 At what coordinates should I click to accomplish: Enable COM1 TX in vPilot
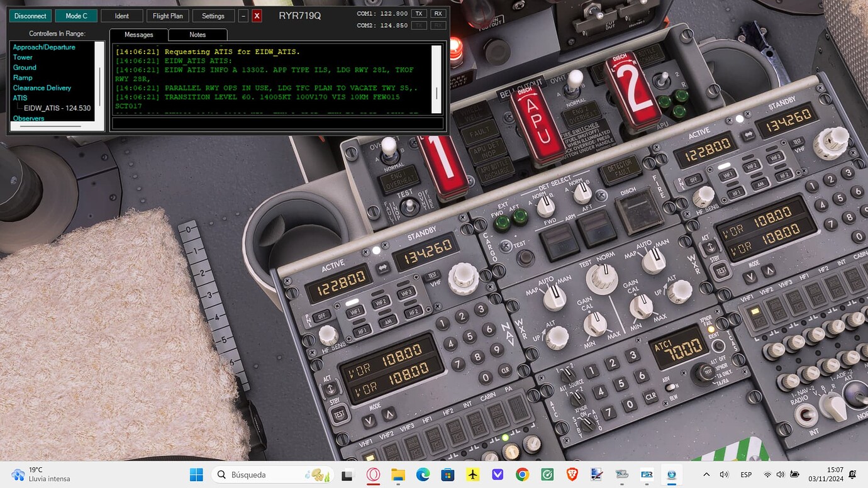(x=418, y=13)
